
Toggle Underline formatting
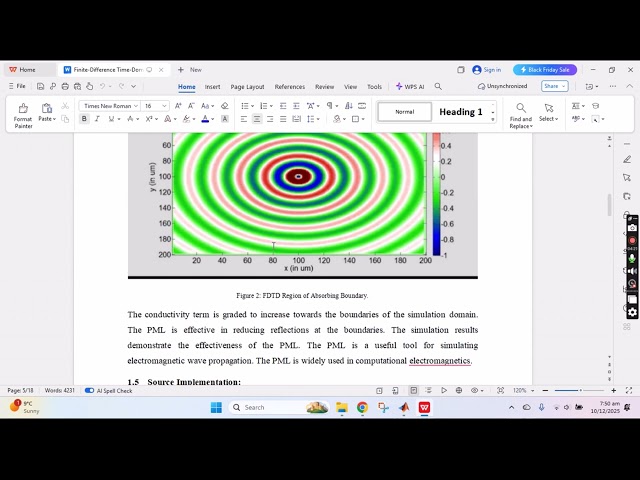[111, 119]
